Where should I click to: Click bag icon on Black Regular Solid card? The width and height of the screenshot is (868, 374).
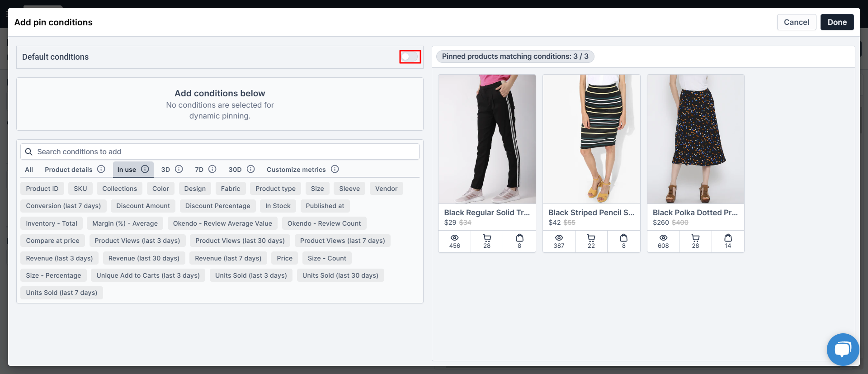pos(519,238)
